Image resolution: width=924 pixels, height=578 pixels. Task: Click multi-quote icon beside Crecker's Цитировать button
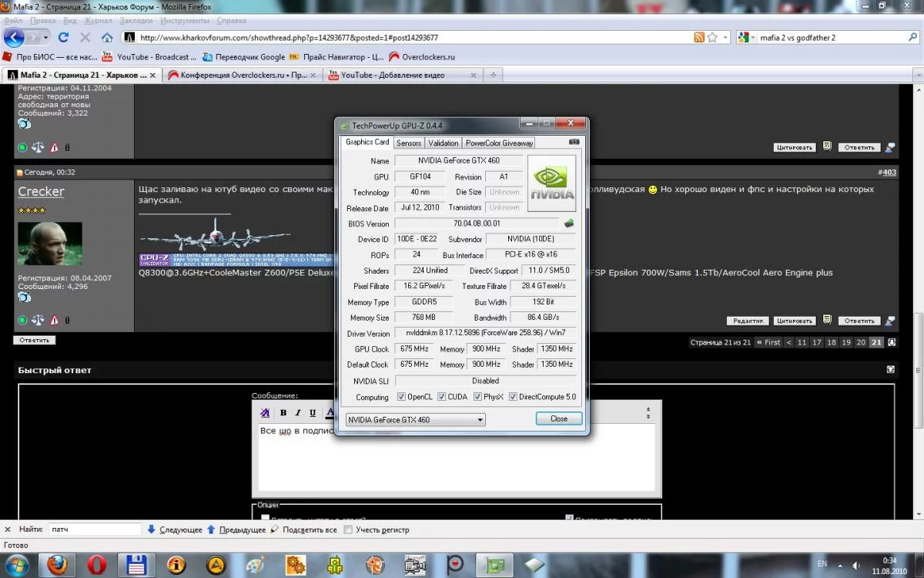827,320
